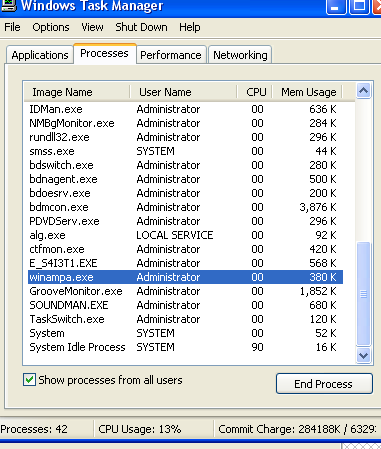This screenshot has height=449, width=381.
Task: Click the 1,852 K memory value
Action: 318,291
